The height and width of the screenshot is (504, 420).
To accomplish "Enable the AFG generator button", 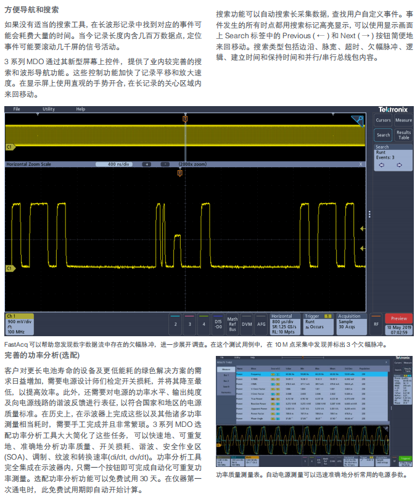I will [x=261, y=324].
